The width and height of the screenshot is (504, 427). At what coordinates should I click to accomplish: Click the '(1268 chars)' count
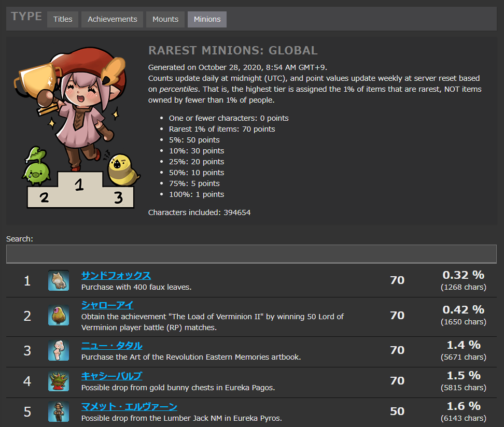(x=464, y=287)
